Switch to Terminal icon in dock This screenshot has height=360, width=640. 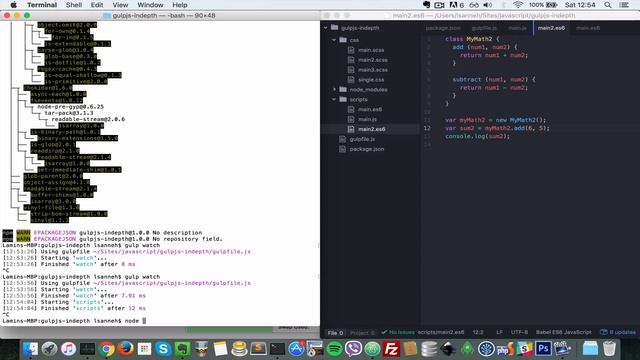click(277, 349)
